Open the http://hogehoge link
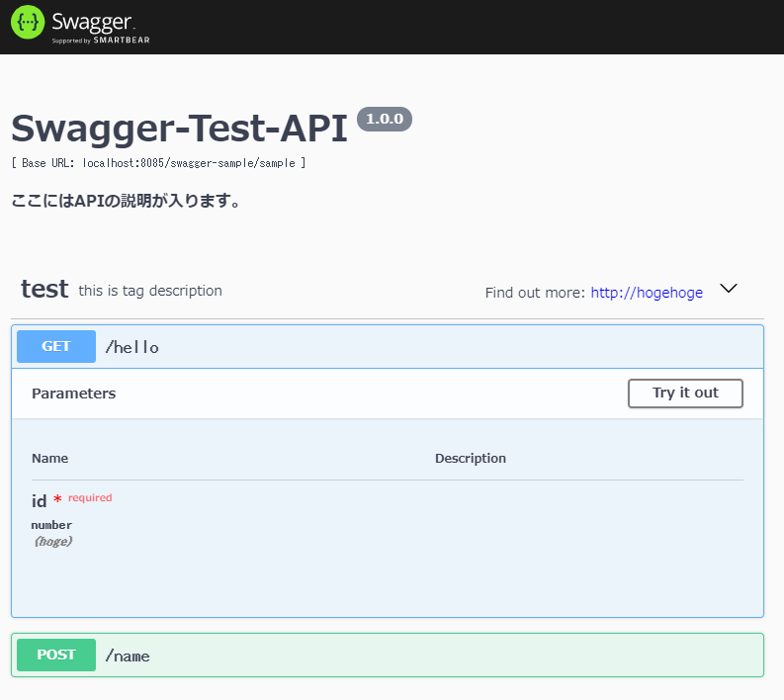The image size is (784, 700). click(x=647, y=293)
